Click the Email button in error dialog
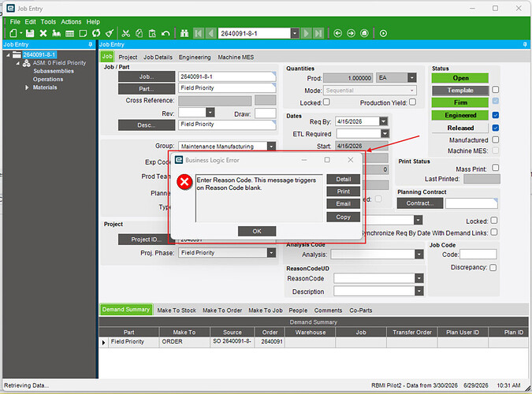Screen dimensions: 532x394 (344, 203)
